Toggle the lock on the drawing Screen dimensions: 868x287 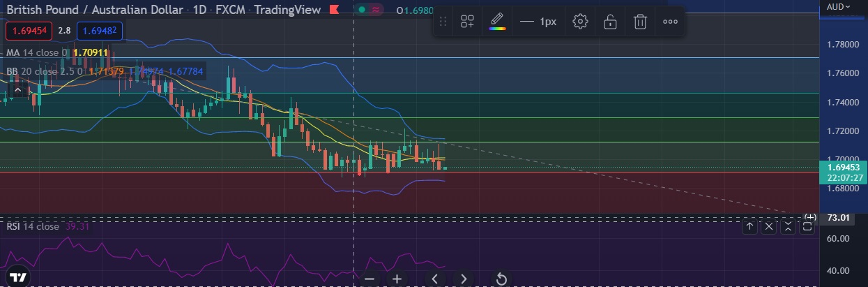(x=610, y=22)
